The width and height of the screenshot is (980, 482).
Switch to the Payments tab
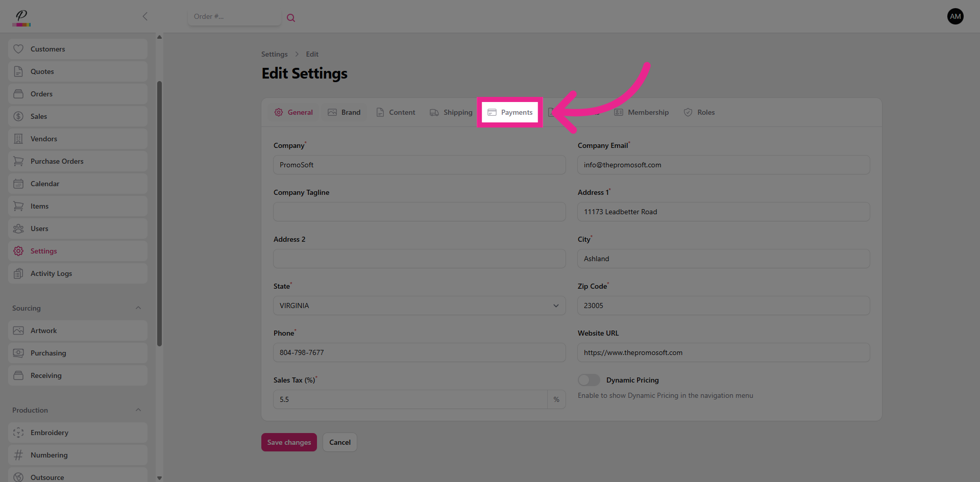point(510,112)
